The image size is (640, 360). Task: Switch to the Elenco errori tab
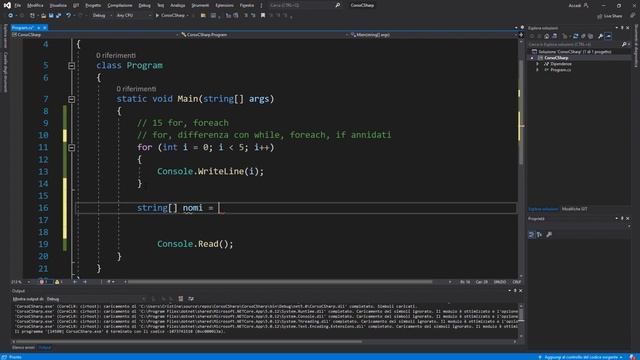tap(23, 348)
